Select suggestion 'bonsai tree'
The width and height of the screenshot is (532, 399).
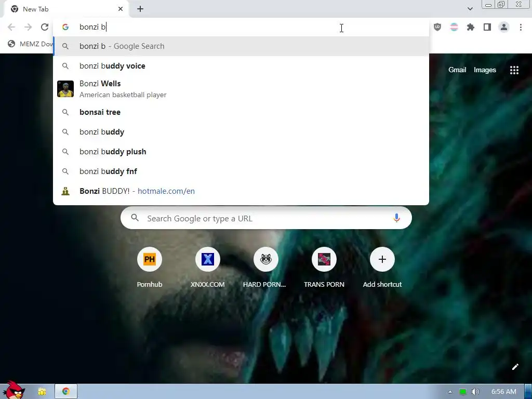241,112
